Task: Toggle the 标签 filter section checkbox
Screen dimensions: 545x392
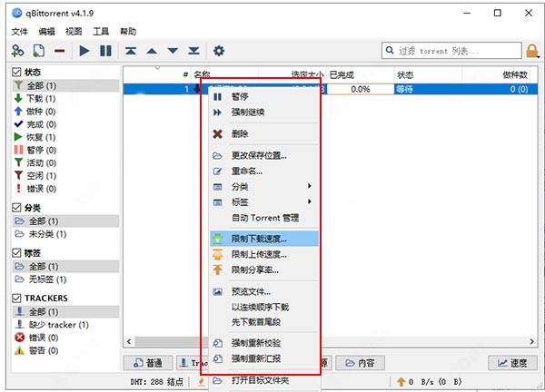Action: tap(16, 253)
